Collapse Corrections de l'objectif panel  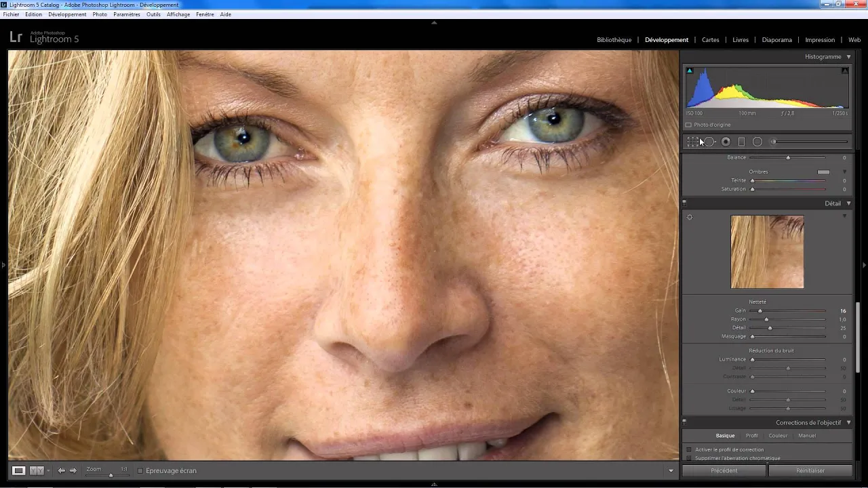pos(848,423)
